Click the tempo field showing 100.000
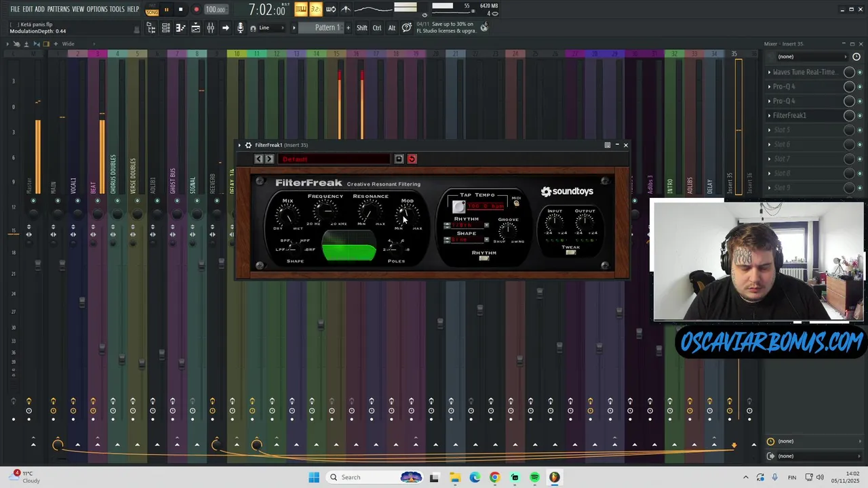The height and width of the screenshot is (488, 868). (216, 9)
